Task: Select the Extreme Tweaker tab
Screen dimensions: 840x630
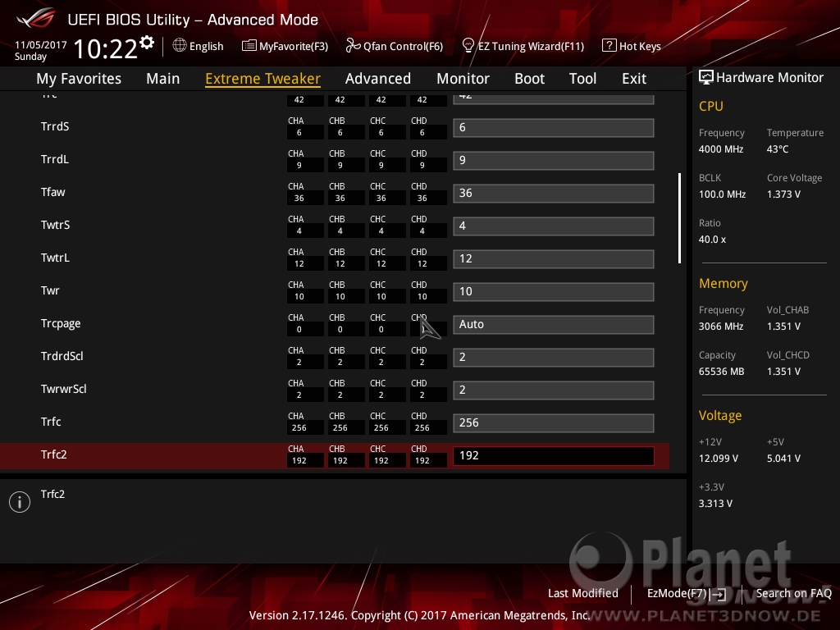Action: pos(262,79)
